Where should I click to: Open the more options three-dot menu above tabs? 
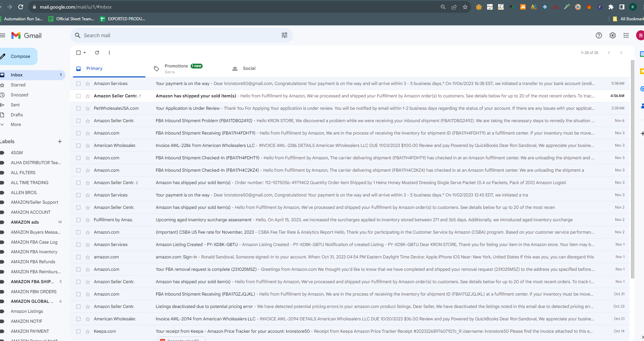pos(109,53)
